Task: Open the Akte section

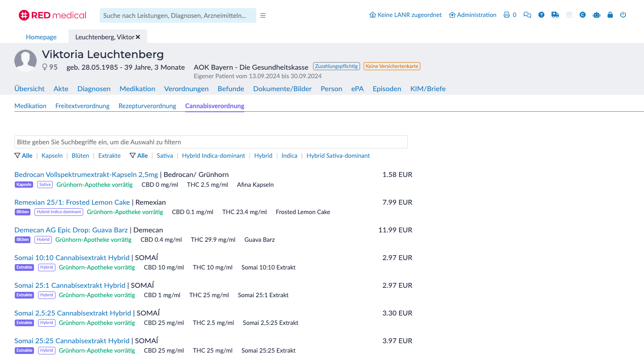Action: 61,88
